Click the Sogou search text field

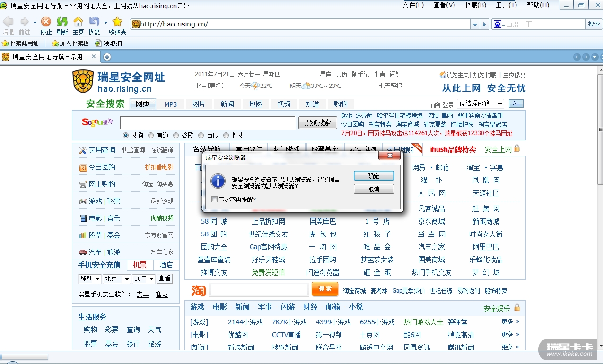coord(208,122)
